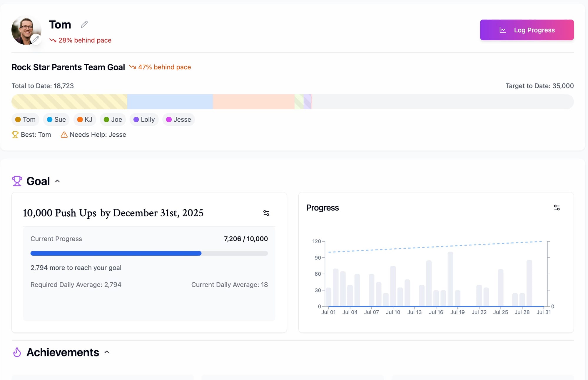Click the Goal trophy icon
This screenshot has width=588, height=380.
pyautogui.click(x=17, y=181)
